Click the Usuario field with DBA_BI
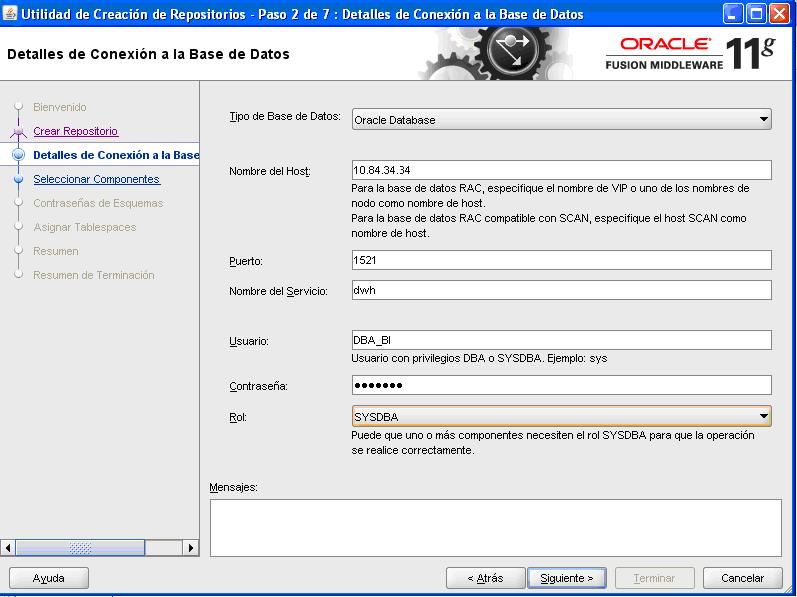797x597 pixels. pyautogui.click(x=561, y=340)
